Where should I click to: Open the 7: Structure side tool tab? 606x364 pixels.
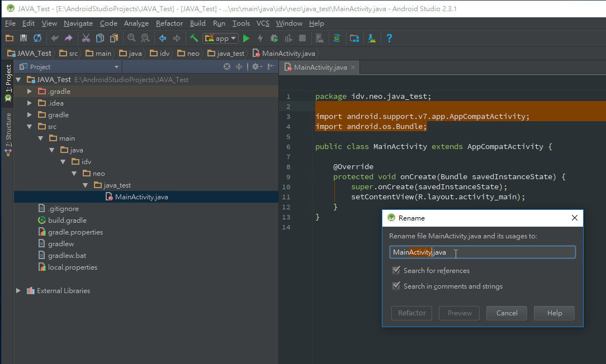8,134
